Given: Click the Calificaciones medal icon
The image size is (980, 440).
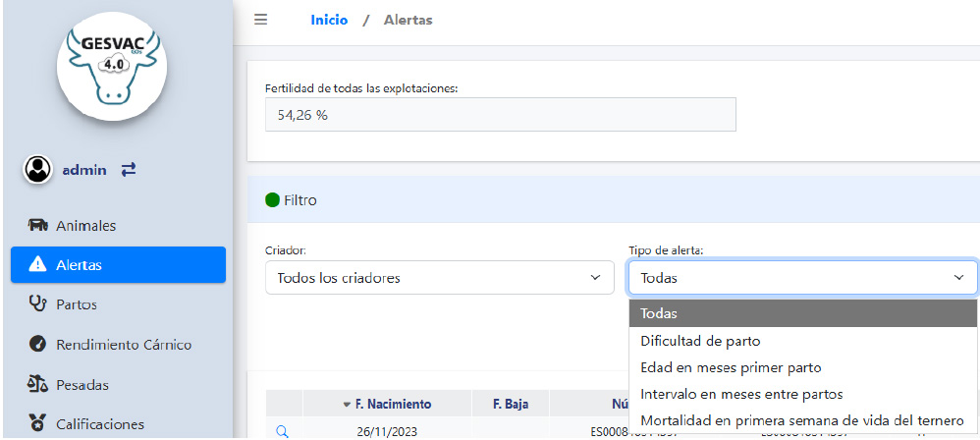Looking at the screenshot, I should [38, 423].
